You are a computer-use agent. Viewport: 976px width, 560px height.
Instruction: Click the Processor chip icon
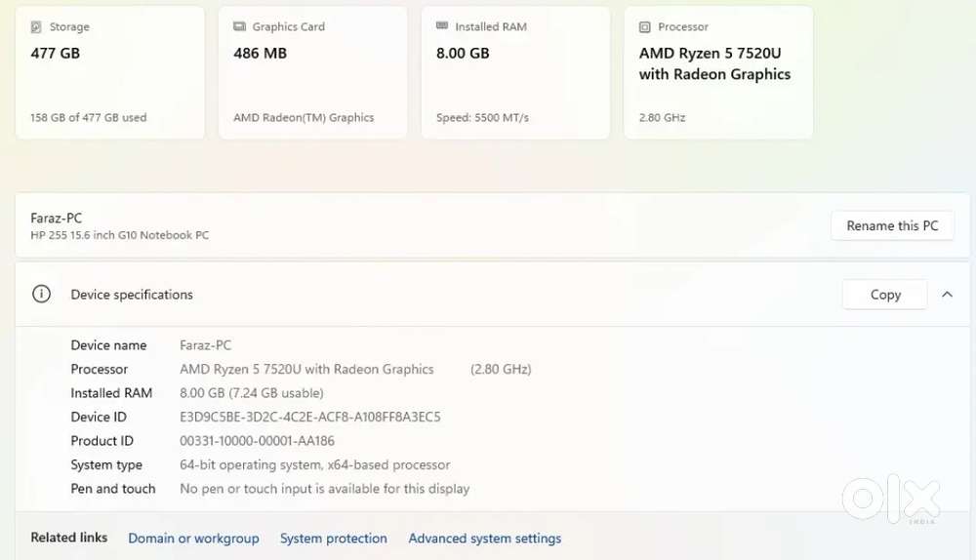pos(645,26)
